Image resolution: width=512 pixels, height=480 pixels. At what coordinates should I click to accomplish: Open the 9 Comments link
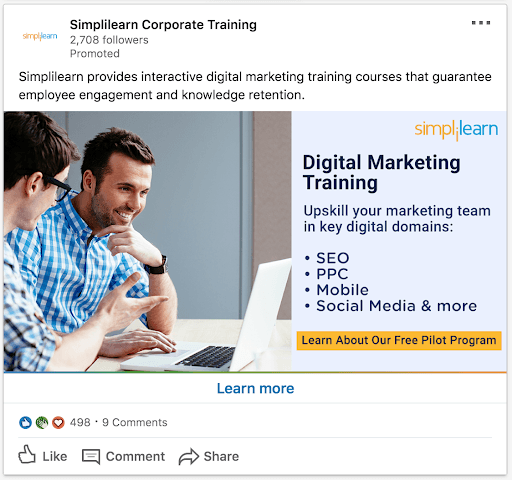click(135, 422)
